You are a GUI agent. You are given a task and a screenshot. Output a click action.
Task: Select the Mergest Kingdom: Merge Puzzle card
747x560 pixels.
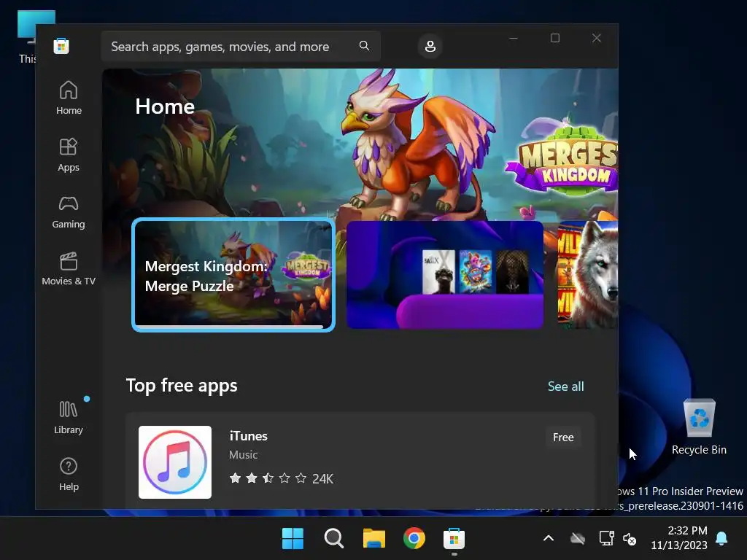233,275
